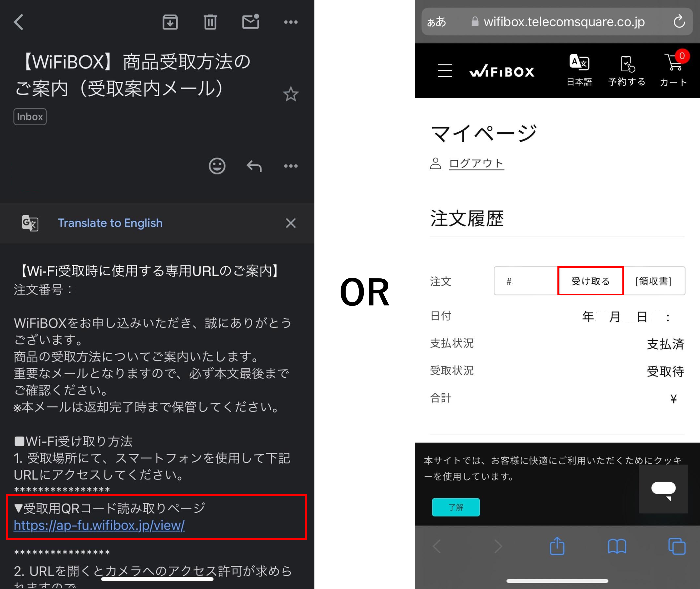Click the order number # field
The width and height of the screenshot is (700, 589).
526,281
